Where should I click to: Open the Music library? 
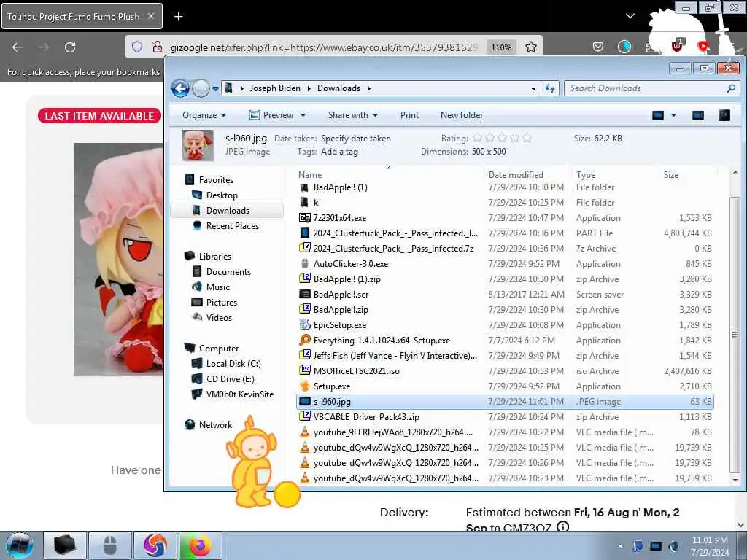(x=217, y=287)
